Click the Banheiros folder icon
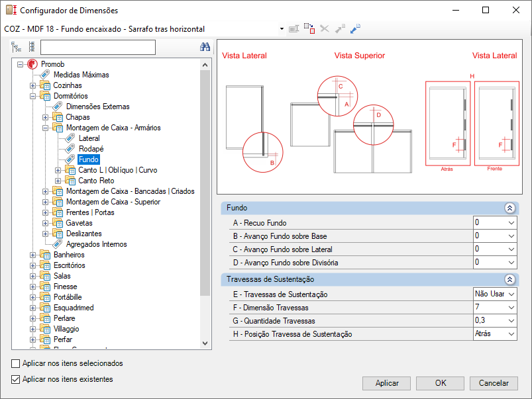Image resolution: width=532 pixels, height=399 pixels. pyautogui.click(x=45, y=255)
